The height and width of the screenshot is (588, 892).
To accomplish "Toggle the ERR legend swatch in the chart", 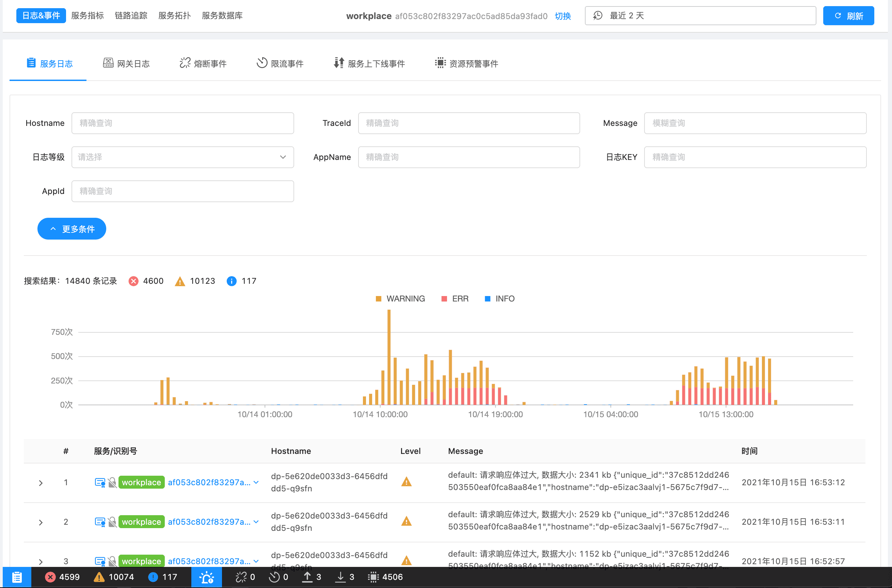I will 444,298.
